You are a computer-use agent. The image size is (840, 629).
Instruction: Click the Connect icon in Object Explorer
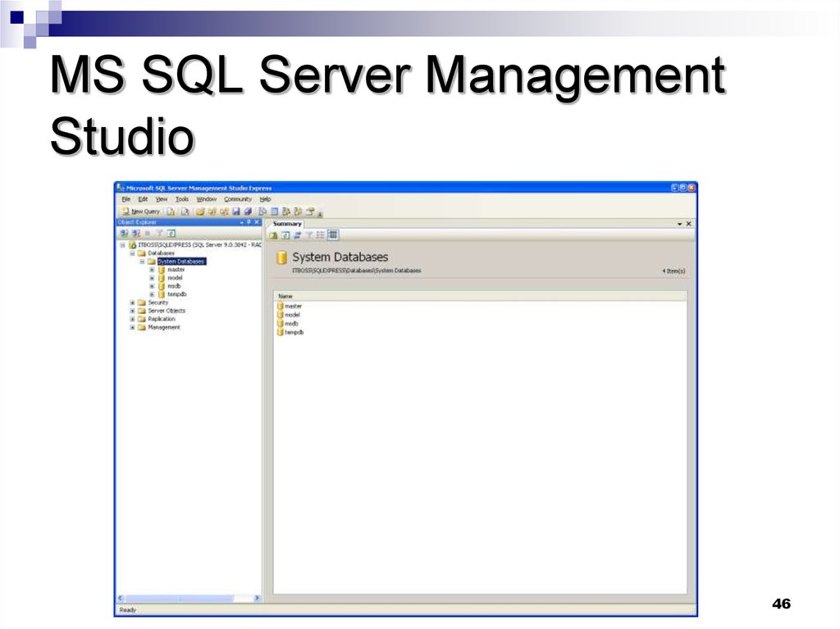coord(125,234)
